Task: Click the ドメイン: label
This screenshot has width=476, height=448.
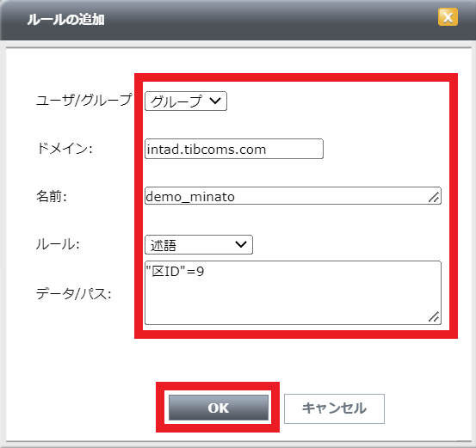Action: pyautogui.click(x=65, y=148)
